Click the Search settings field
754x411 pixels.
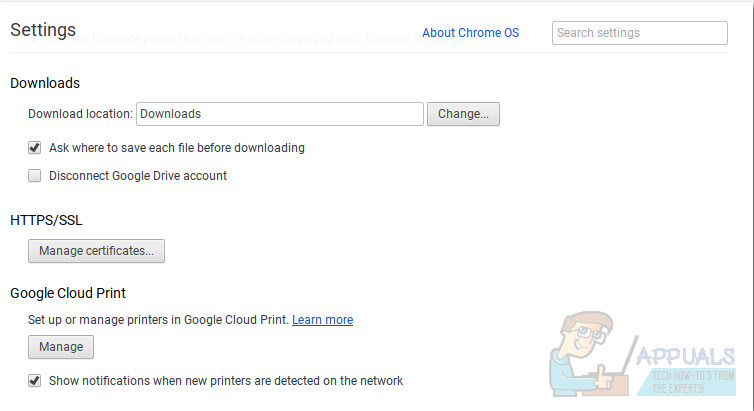point(639,33)
